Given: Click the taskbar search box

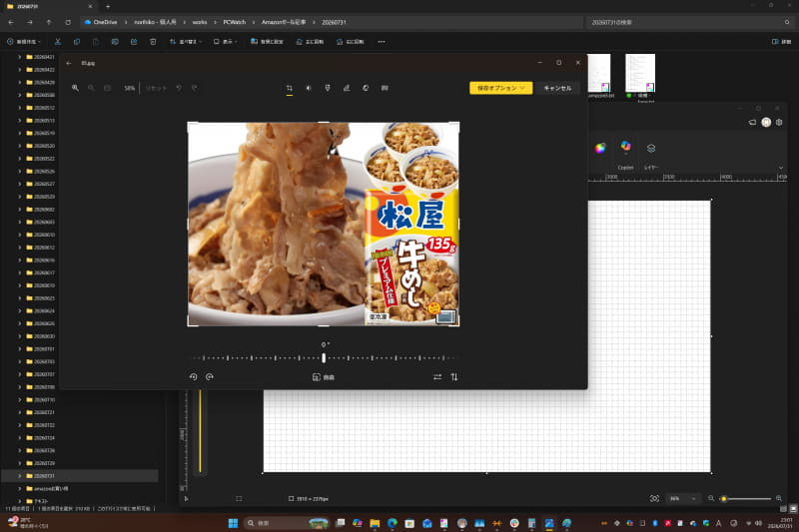Looking at the screenshot, I should (287, 523).
